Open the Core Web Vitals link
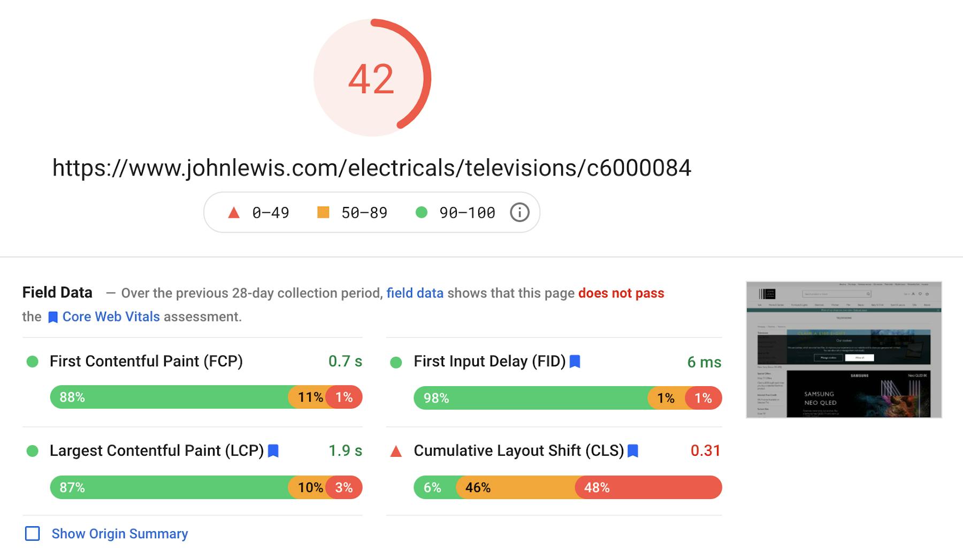963x560 pixels. click(111, 317)
